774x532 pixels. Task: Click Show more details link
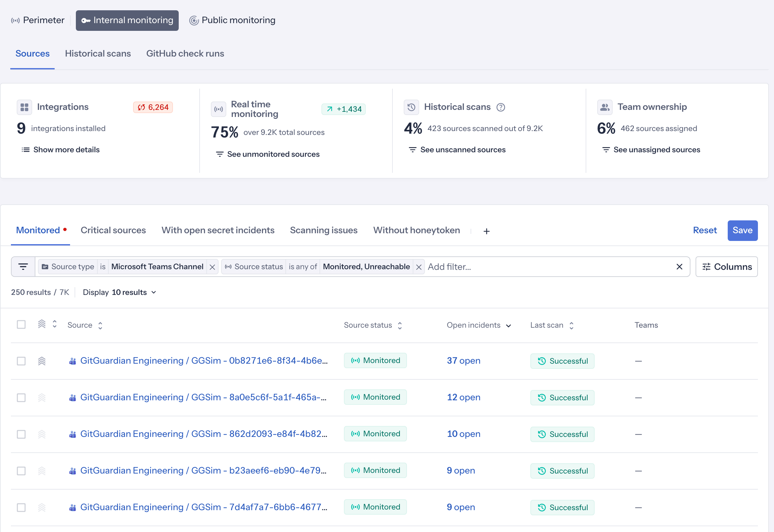click(60, 150)
